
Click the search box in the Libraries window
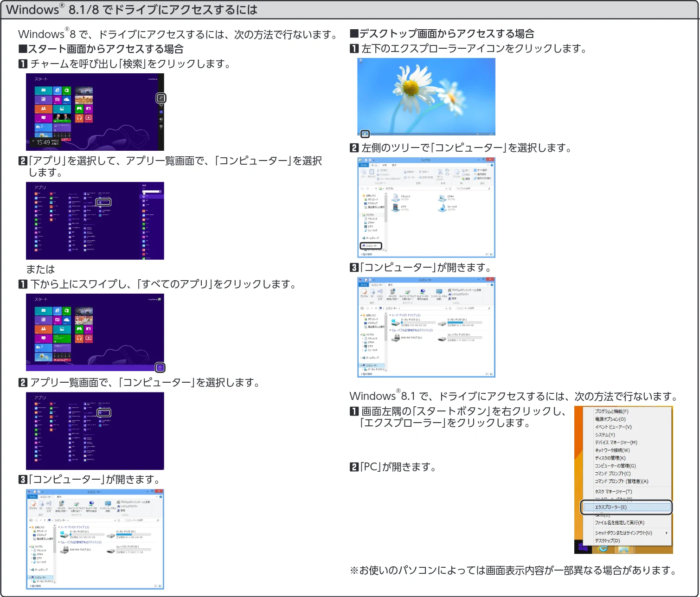click(x=473, y=189)
